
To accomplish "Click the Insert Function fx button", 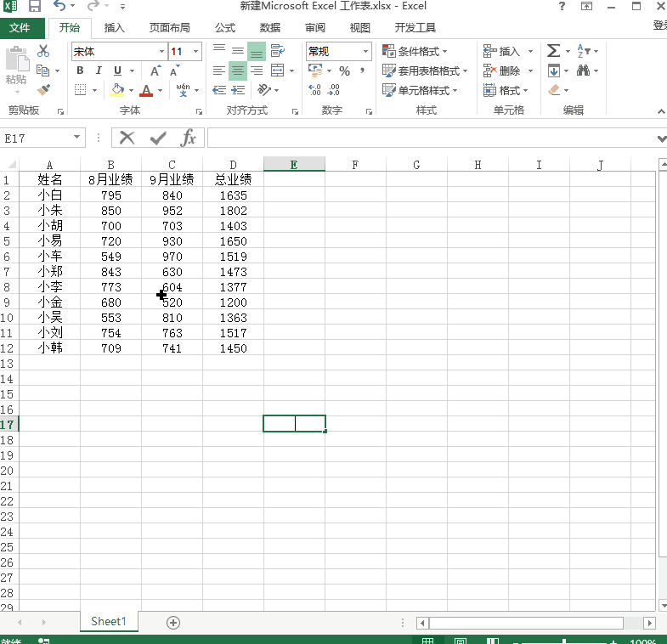I will tap(188, 138).
